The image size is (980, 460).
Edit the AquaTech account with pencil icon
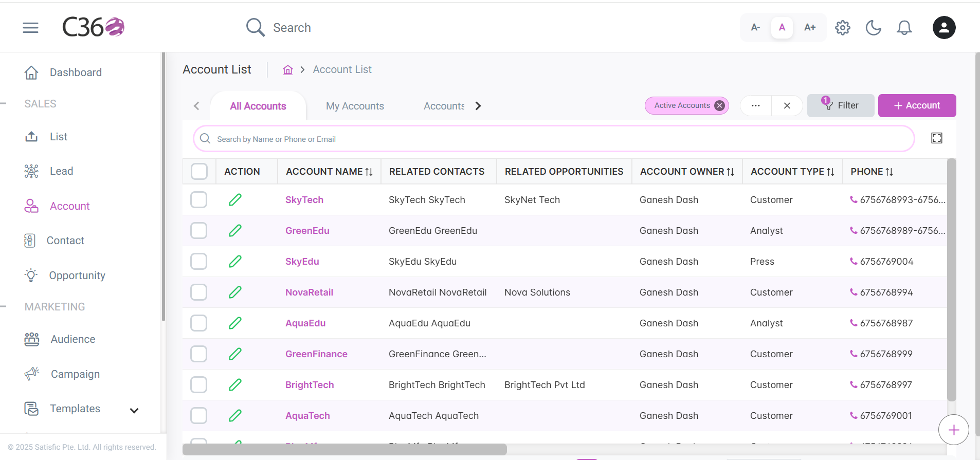pyautogui.click(x=235, y=415)
